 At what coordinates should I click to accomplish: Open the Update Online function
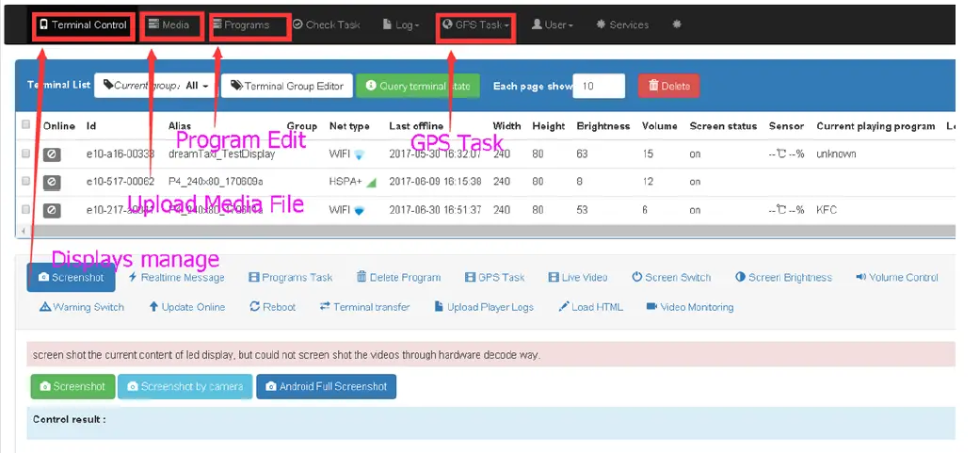pyautogui.click(x=187, y=307)
